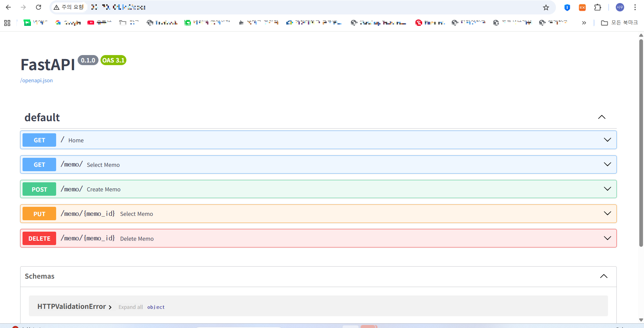This screenshot has width=644, height=328.
Task: Open the Chrome profile avatar
Action: 620,7
